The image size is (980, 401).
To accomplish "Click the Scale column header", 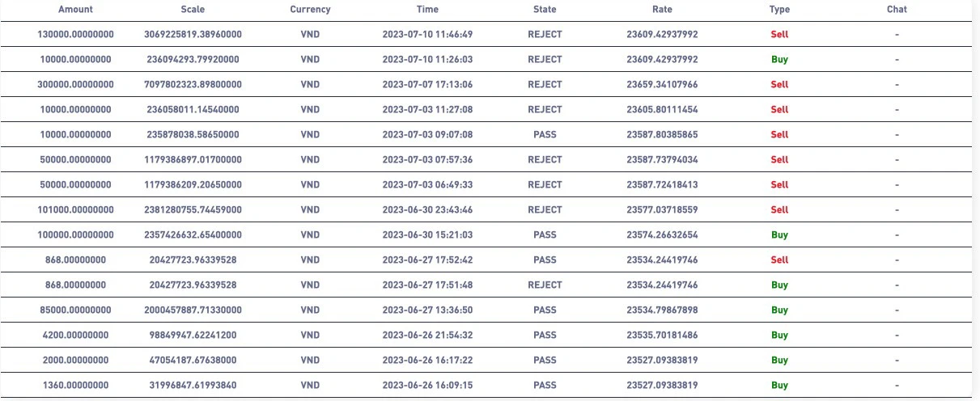I will (x=193, y=10).
